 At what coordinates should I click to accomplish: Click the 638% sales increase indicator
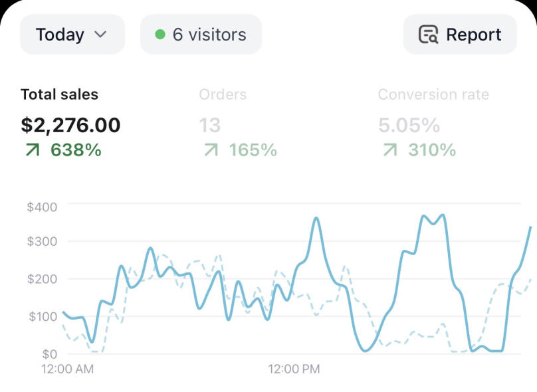pos(76,150)
